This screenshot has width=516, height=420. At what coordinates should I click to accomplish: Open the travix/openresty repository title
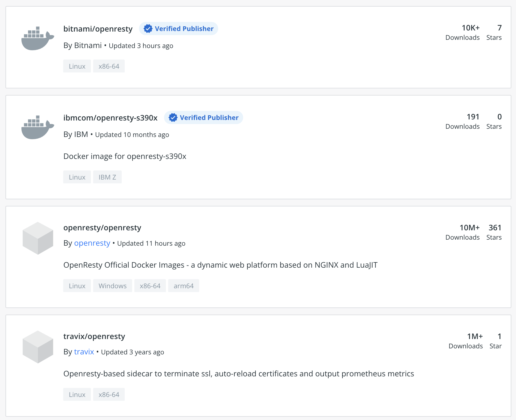point(94,336)
